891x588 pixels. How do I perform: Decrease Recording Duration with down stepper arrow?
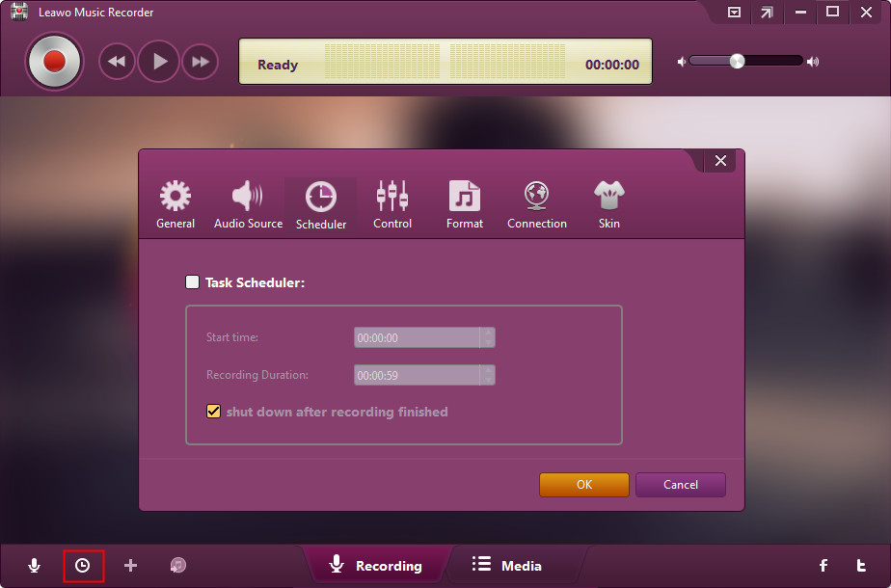pos(488,380)
